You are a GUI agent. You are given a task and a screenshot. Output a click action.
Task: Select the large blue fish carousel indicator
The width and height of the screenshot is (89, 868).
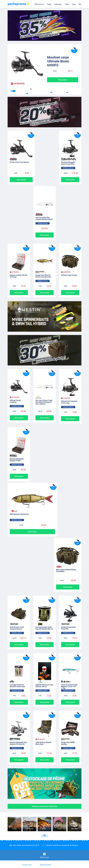tap(13, 91)
